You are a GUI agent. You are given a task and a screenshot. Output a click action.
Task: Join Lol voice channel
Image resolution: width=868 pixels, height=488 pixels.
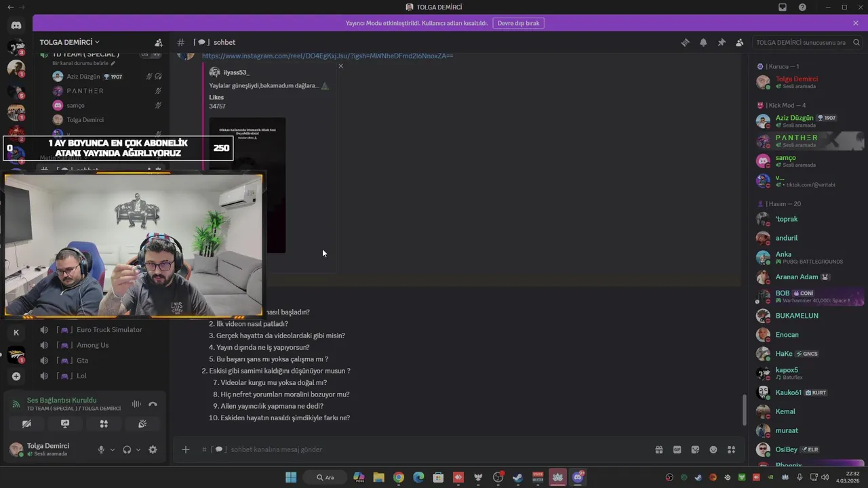81,375
